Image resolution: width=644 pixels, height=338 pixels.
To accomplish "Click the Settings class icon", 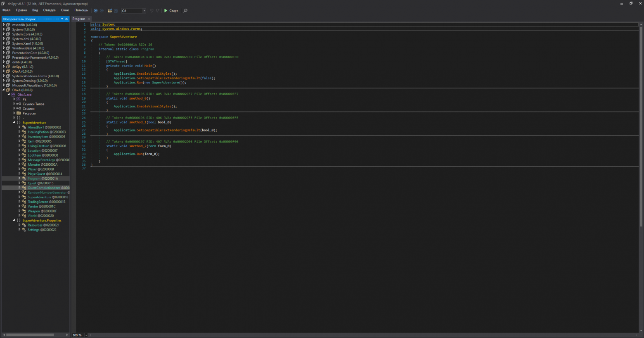I will coord(24,230).
